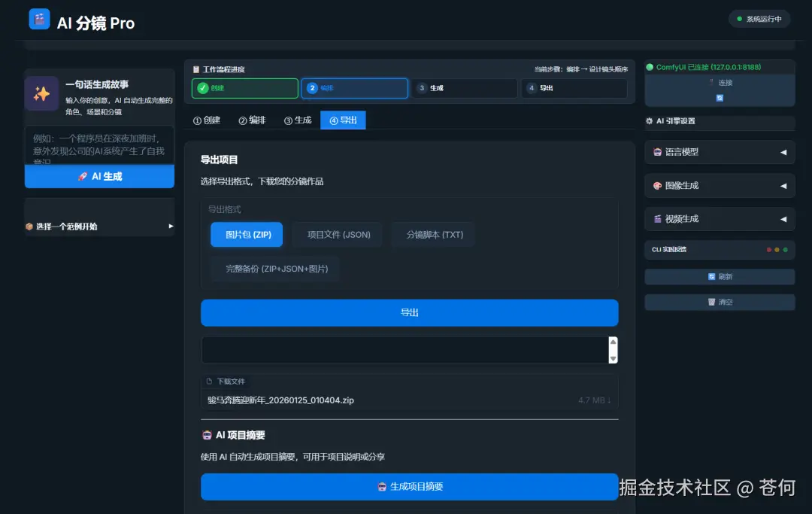Click the 导出 export button

[409, 312]
